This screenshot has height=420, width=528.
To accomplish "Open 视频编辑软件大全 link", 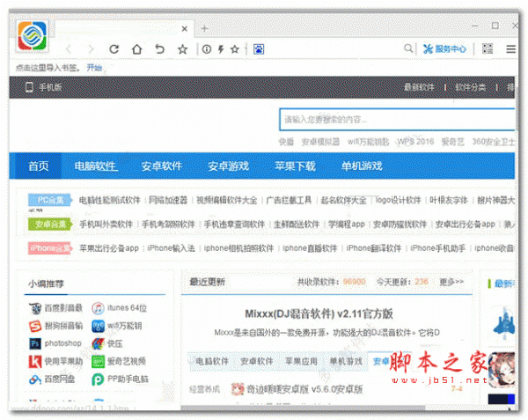I will pyautogui.click(x=227, y=201).
